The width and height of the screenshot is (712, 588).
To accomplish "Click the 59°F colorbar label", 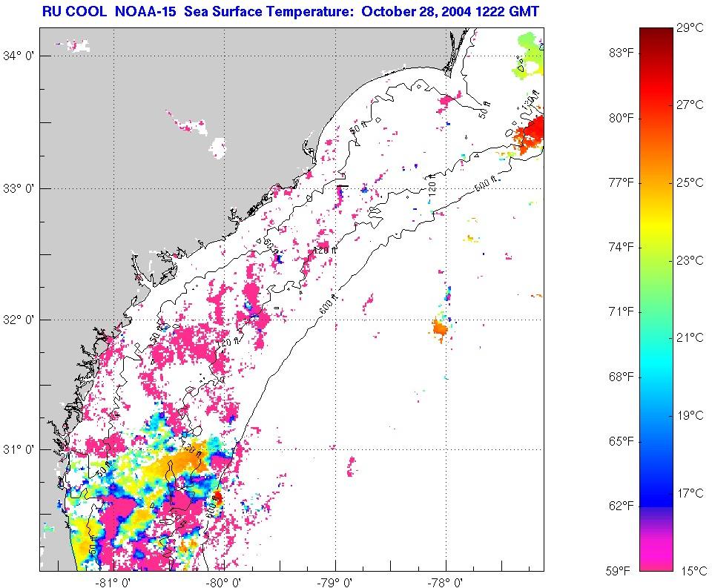I will click(x=618, y=571).
